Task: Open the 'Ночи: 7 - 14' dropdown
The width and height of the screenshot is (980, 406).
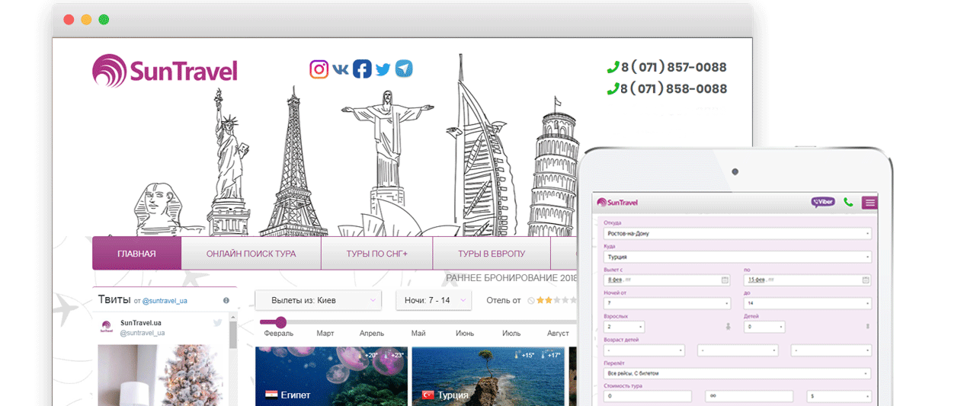Action: [433, 300]
